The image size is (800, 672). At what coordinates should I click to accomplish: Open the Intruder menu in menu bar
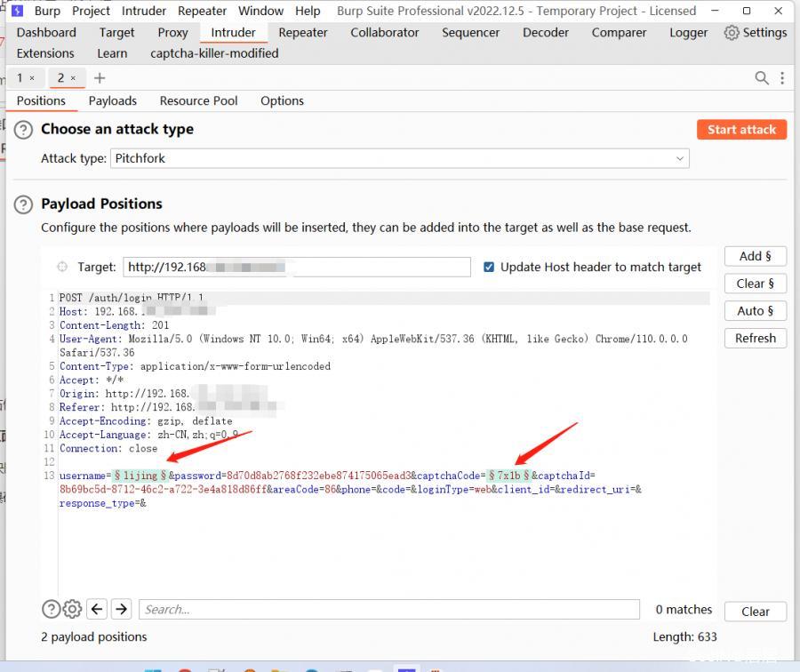144,11
